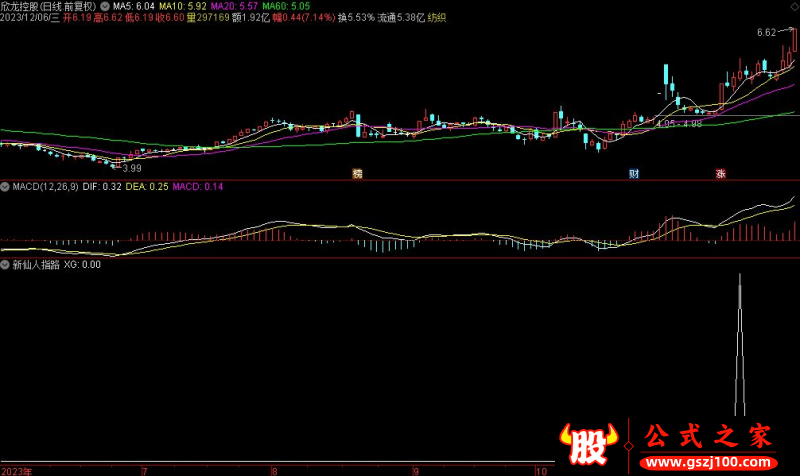The image size is (800, 476).
Task: Click the MA60: 5.05 label
Action: click(286, 6)
